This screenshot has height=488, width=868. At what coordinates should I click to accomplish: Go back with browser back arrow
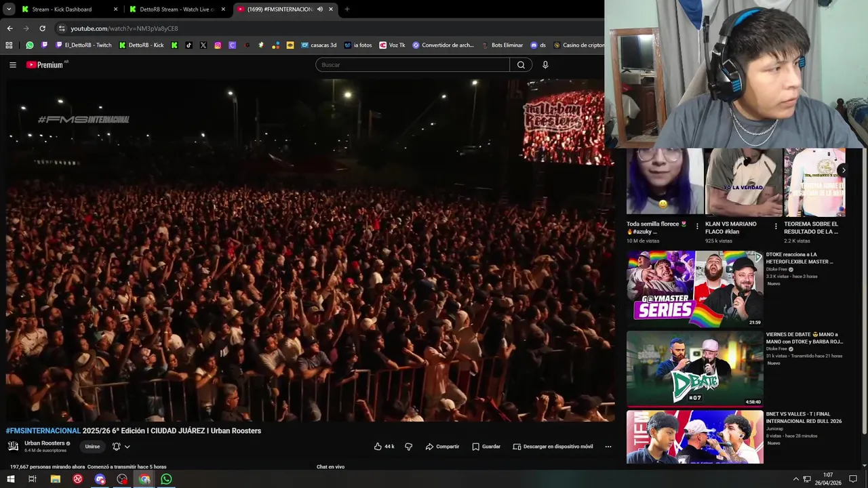(x=9, y=28)
